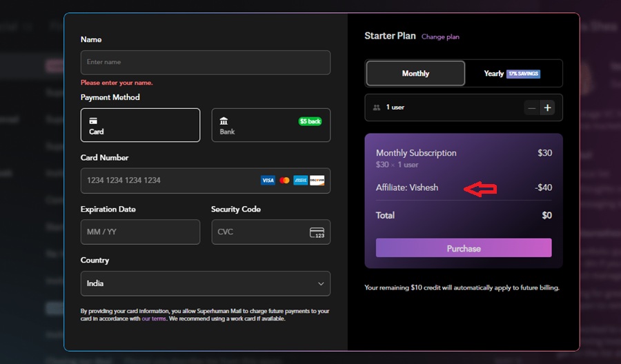Click the remaining $10 credit note
The image size is (621, 364).
[x=462, y=287]
